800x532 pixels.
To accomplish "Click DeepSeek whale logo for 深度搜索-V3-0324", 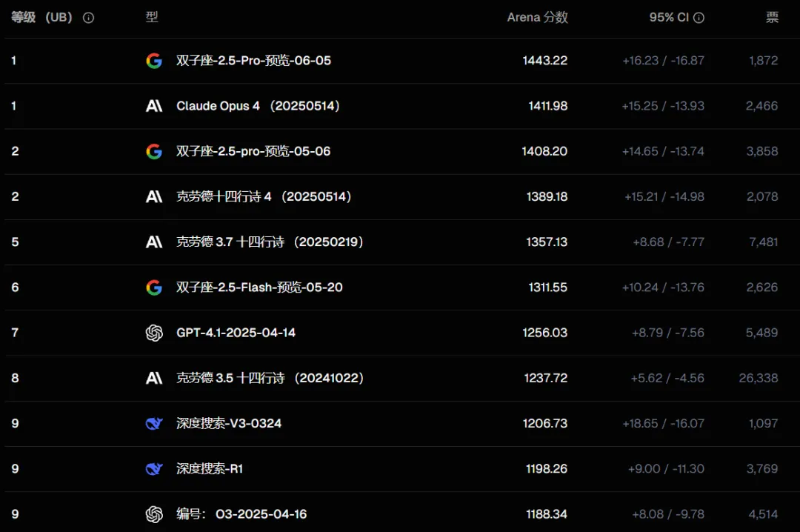I will click(x=154, y=423).
